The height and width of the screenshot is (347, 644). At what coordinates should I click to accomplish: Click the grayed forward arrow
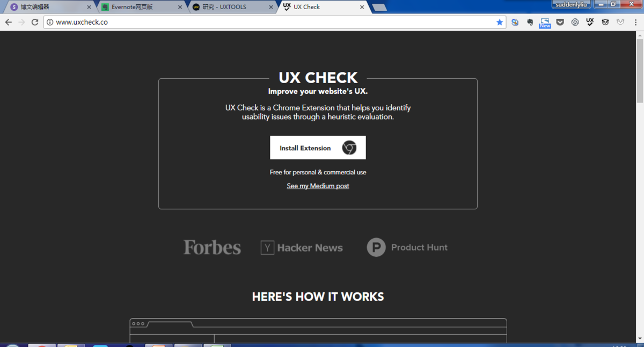tap(21, 22)
